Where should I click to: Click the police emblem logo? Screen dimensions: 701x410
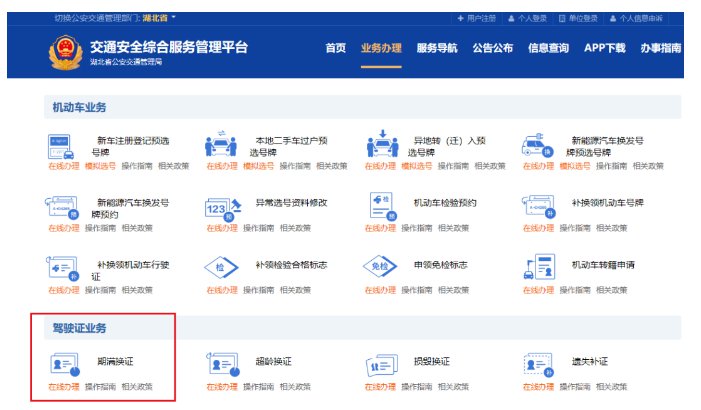pos(65,52)
